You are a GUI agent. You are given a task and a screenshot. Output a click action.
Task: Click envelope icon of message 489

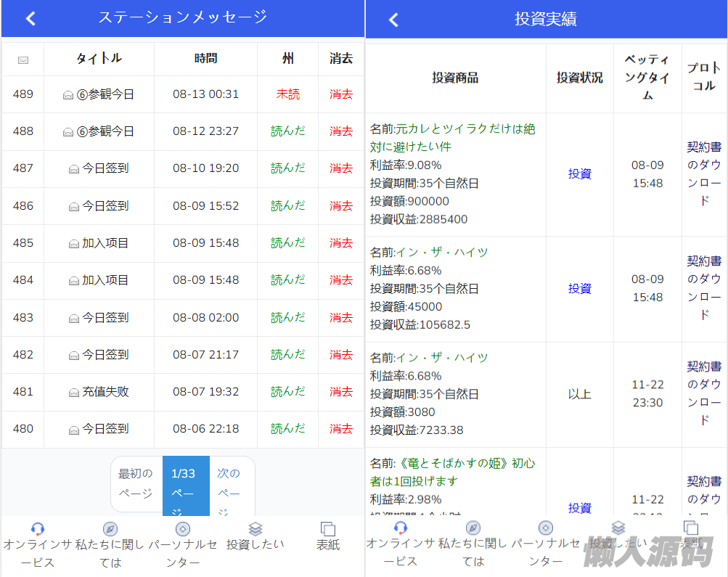coord(68,95)
